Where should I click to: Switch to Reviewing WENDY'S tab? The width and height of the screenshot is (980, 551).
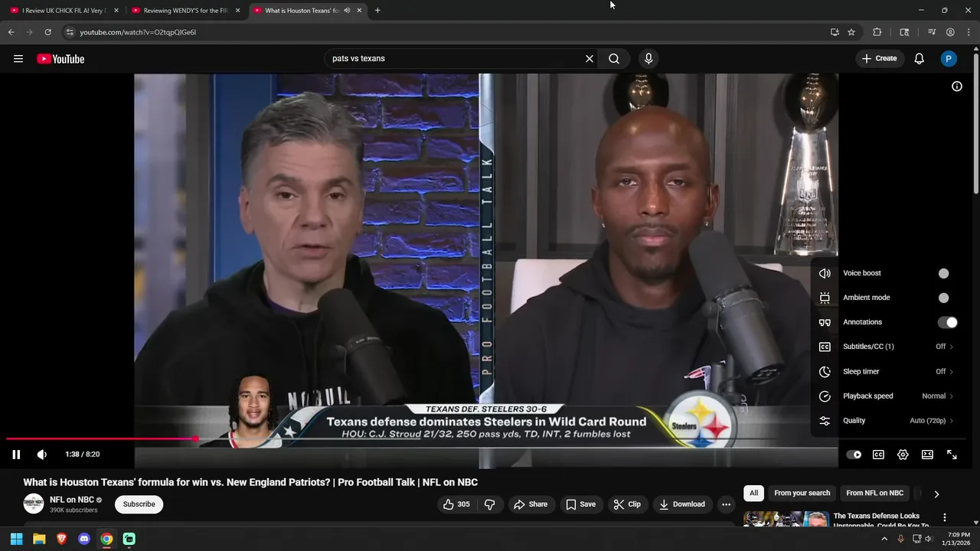click(x=186, y=11)
